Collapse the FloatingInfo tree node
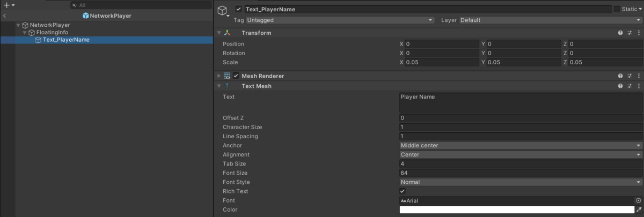 point(25,32)
